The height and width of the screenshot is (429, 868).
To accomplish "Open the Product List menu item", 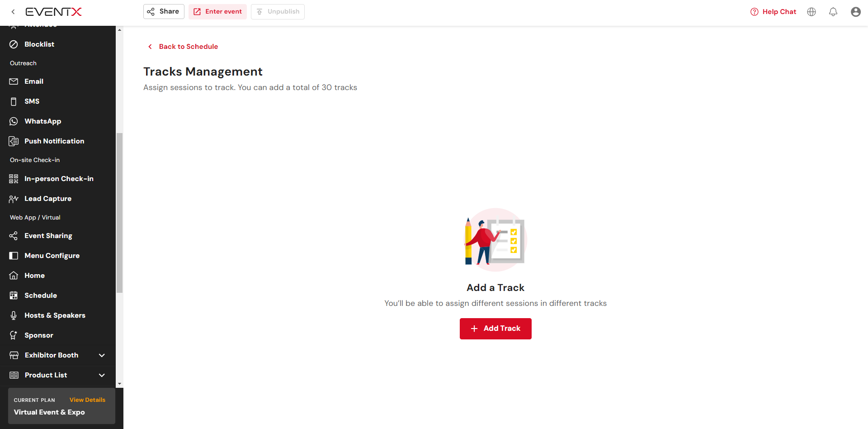I will click(58, 375).
